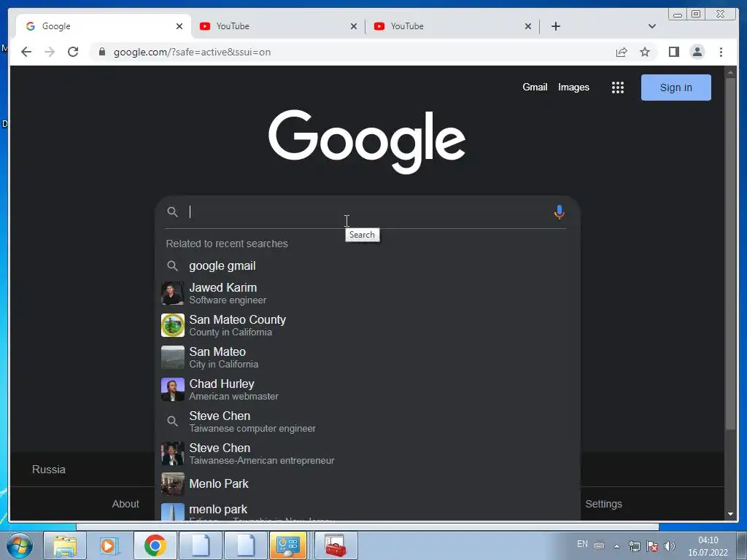Click the San Mateo County seal thumbnail

pos(172,325)
